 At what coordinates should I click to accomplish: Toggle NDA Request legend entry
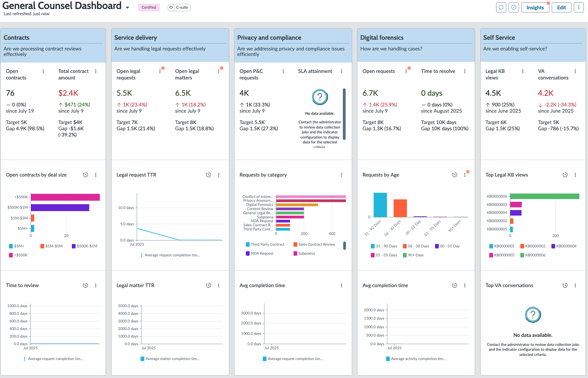tap(259, 253)
